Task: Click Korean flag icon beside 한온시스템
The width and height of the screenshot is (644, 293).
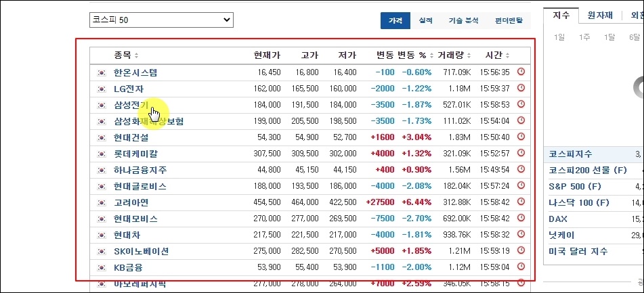Action: click(x=101, y=73)
